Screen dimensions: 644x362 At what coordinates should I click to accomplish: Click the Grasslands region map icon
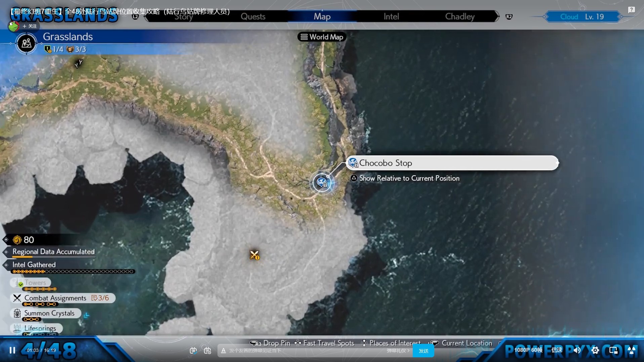(27, 43)
